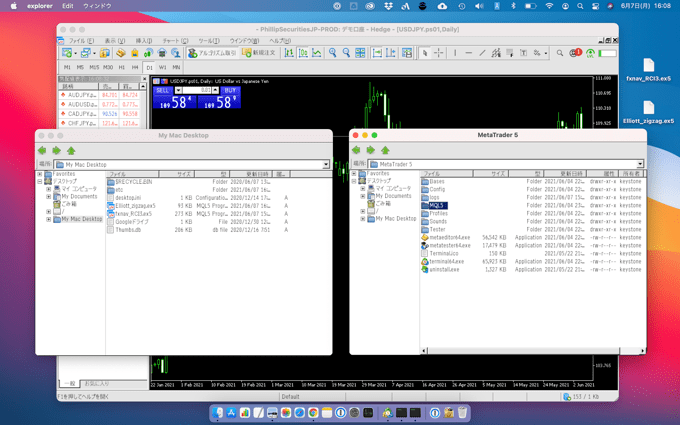Increase volume with chart panel up arrow
680x425 pixels.
pyautogui.click(x=215, y=90)
